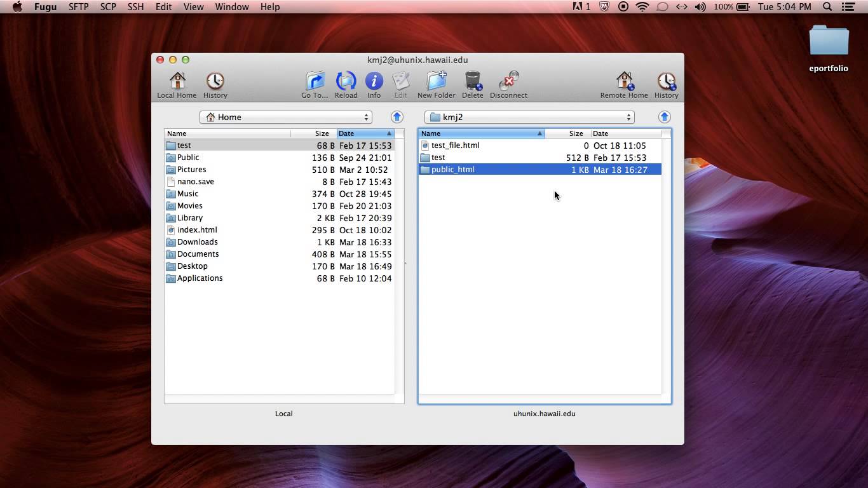Screen dimensions: 868x488
Task: Open the Notification Center icon
Action: click(848, 7)
